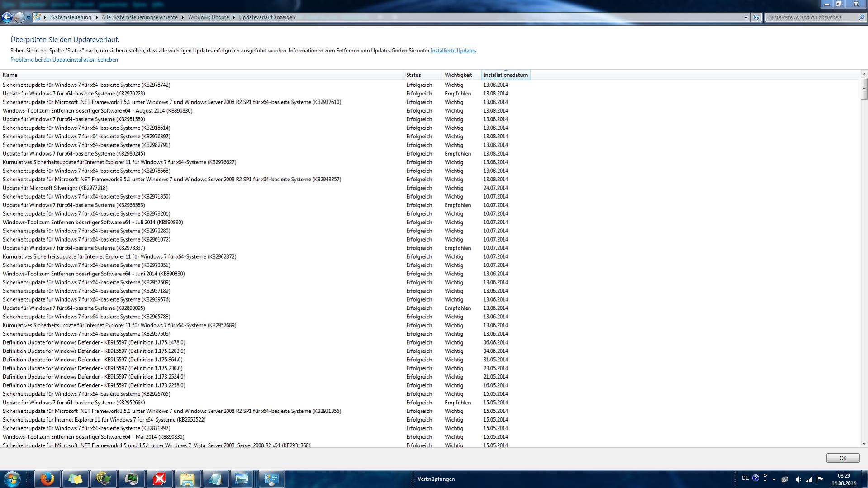
Task: Open the address bar history dropdown arrow
Action: tap(746, 17)
